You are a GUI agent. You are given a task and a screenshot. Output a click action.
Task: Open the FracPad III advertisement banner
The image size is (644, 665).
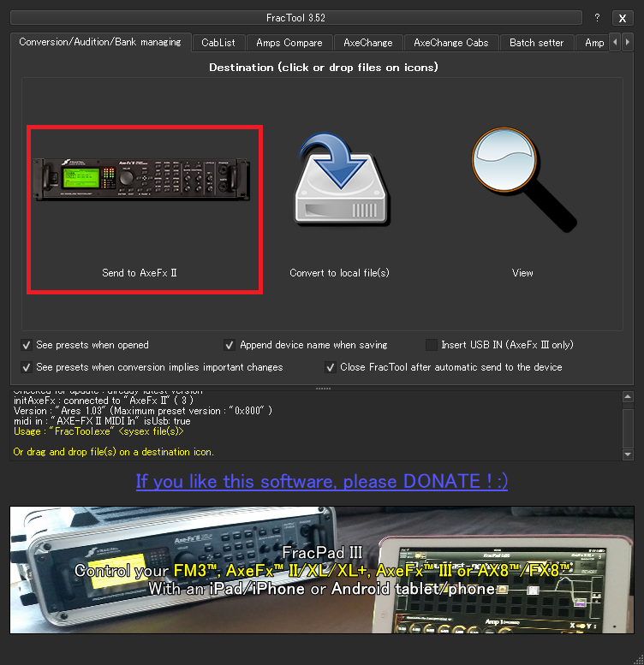pyautogui.click(x=322, y=570)
